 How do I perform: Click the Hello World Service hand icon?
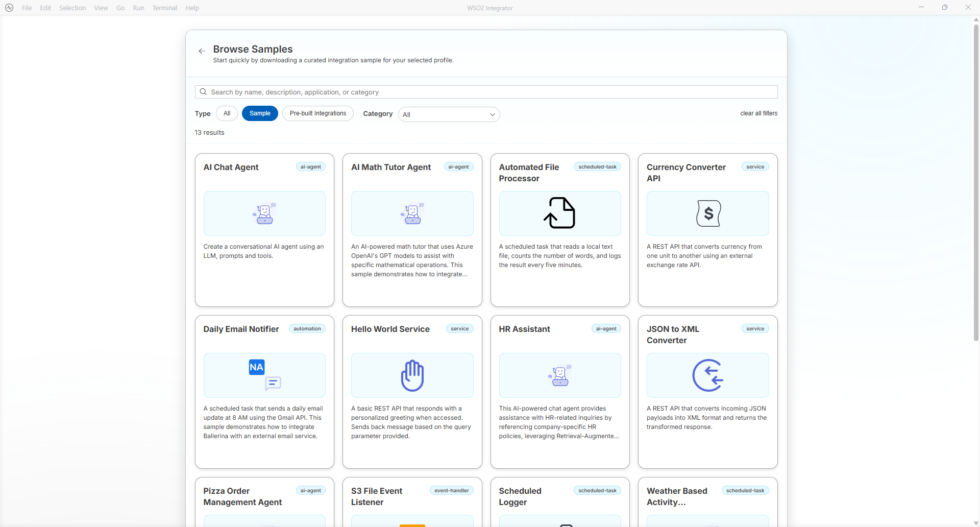click(412, 375)
